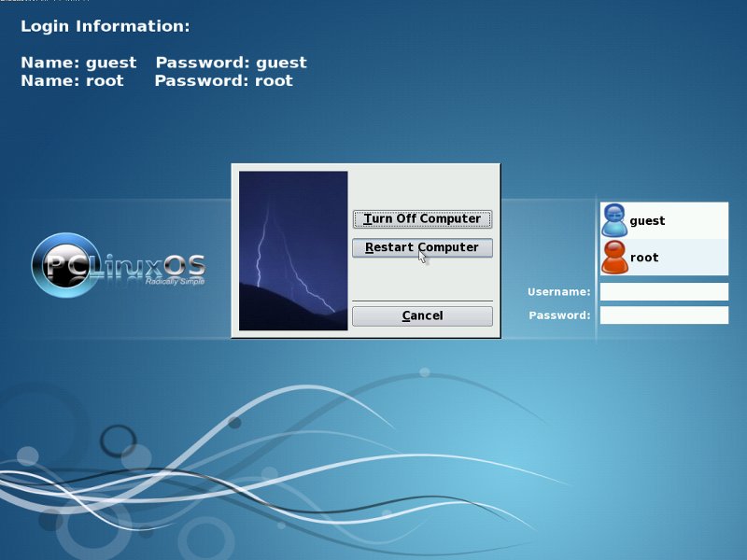Click the Username label beside its field
Screen dimensions: 747x560
[x=558, y=292]
